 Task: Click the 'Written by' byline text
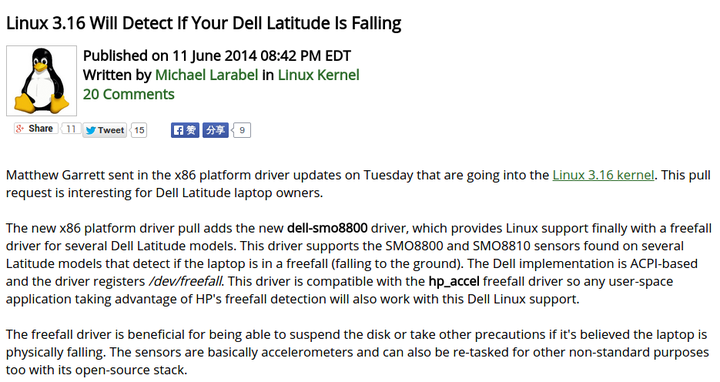(x=117, y=75)
